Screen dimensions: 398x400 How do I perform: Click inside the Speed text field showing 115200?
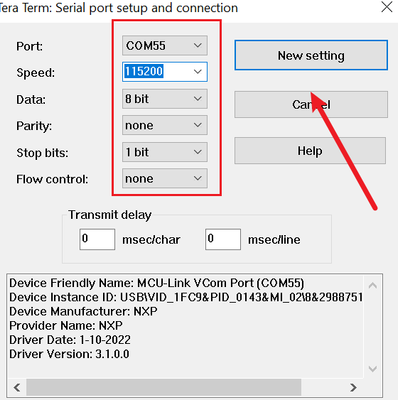click(x=156, y=72)
